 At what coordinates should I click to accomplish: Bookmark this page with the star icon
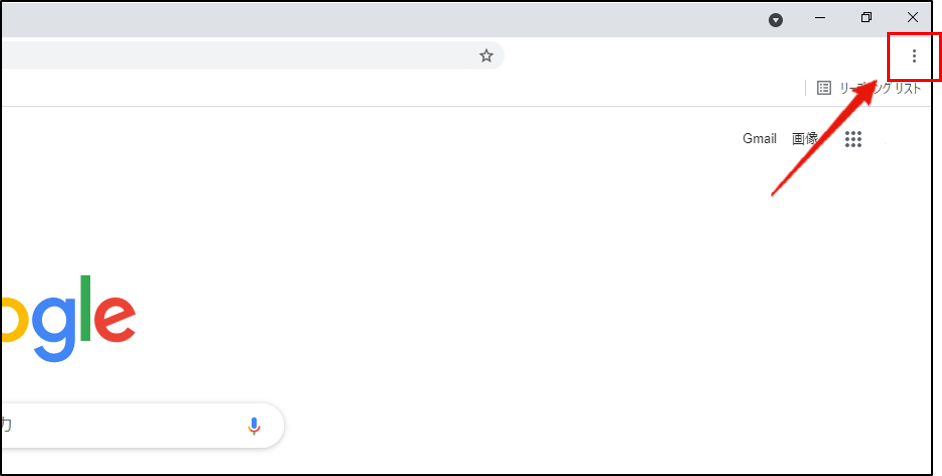pos(486,56)
